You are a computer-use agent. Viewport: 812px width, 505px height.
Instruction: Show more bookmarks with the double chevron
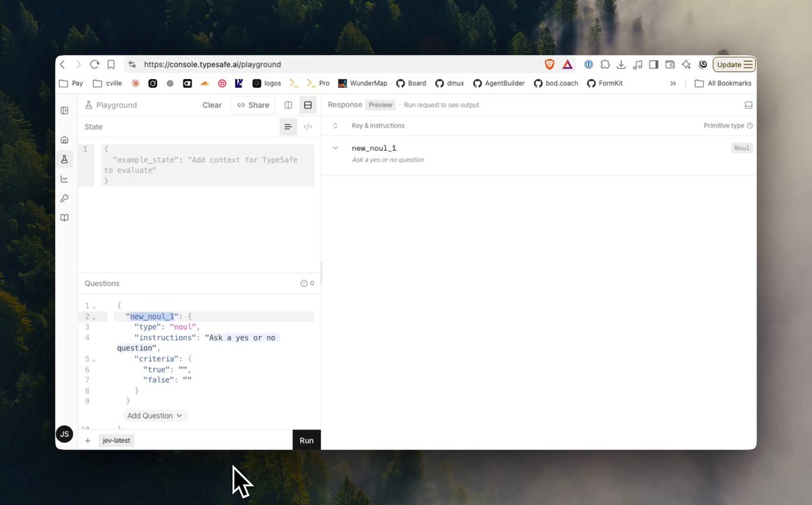click(x=673, y=83)
